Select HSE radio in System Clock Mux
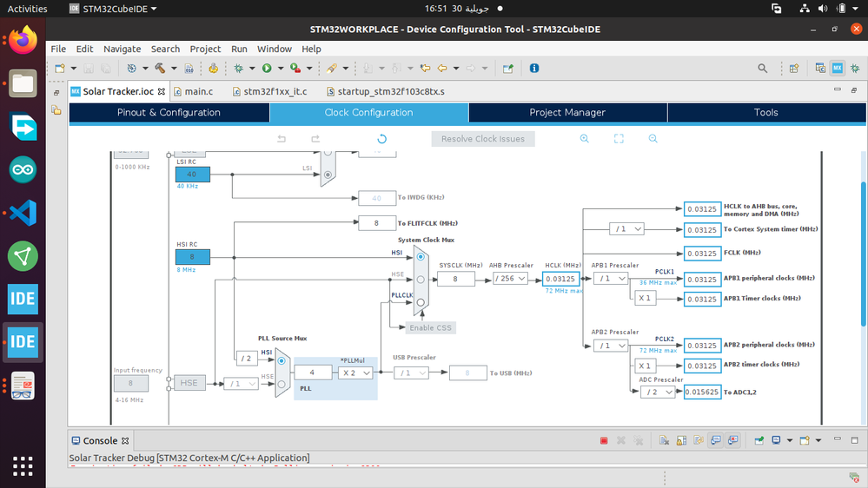 (421, 280)
